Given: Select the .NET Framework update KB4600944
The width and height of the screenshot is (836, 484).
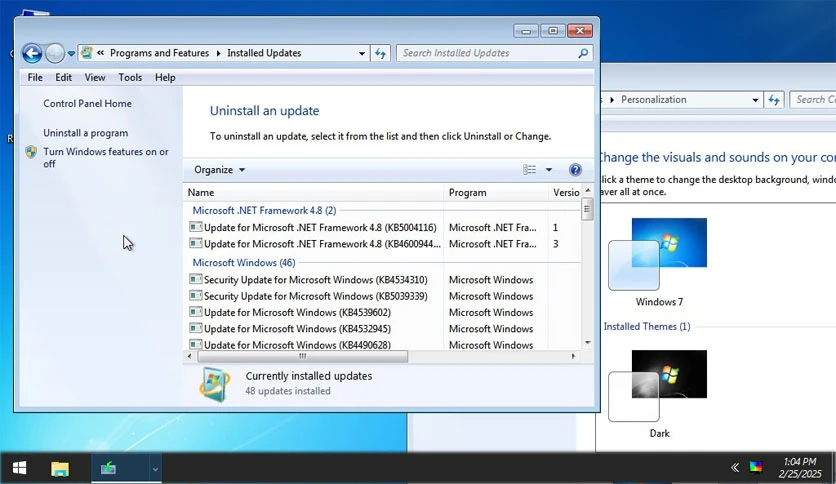Looking at the screenshot, I should [322, 244].
